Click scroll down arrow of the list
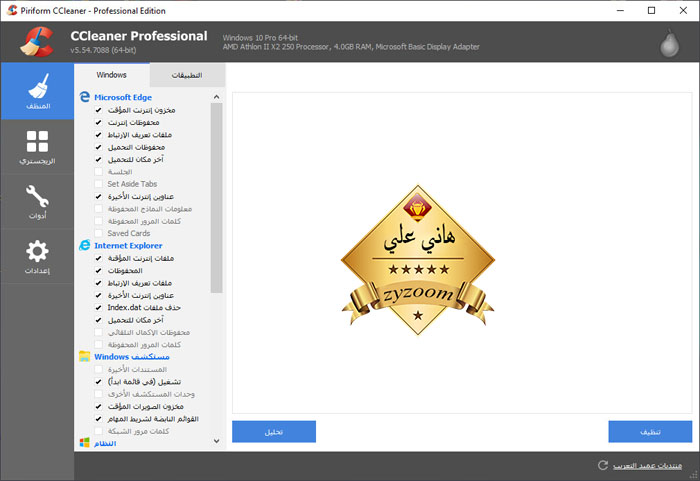 [x=217, y=441]
